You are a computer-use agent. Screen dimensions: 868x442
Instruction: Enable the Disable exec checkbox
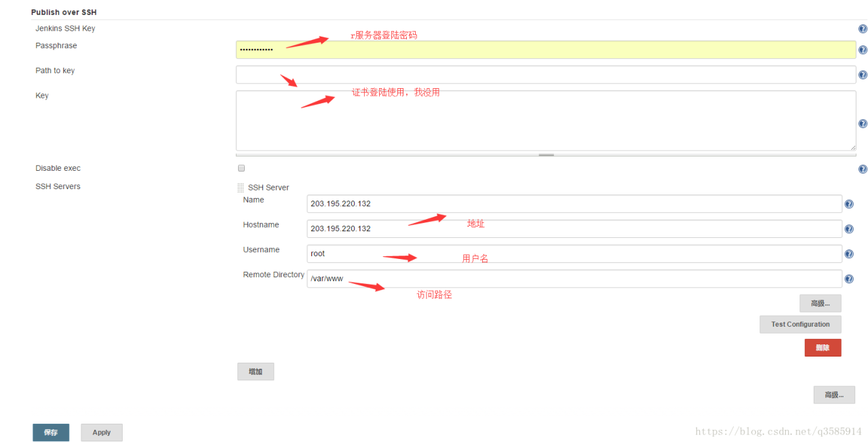coord(241,168)
